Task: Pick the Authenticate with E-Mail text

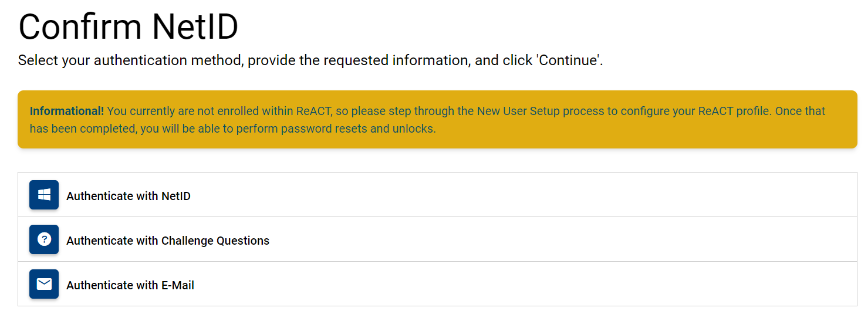Action: 130,285
